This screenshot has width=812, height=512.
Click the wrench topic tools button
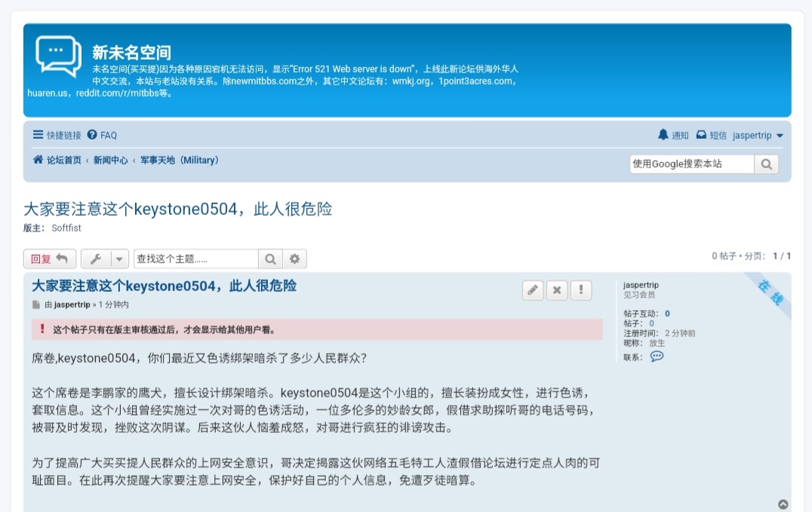pyautogui.click(x=95, y=259)
